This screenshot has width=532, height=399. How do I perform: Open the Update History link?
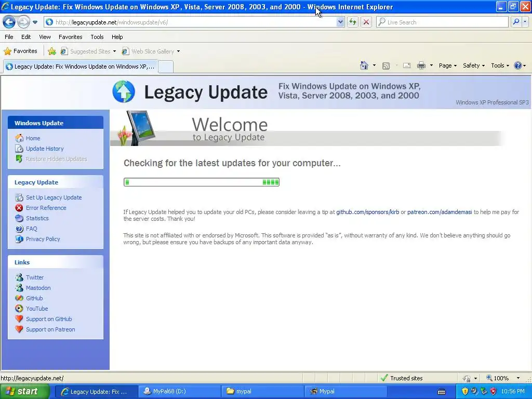(45, 149)
